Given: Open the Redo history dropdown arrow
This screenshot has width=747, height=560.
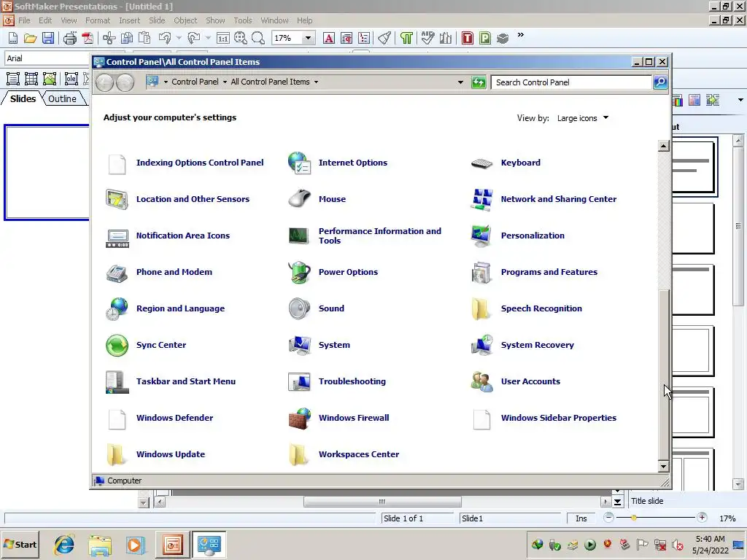Looking at the screenshot, I should click(208, 38).
